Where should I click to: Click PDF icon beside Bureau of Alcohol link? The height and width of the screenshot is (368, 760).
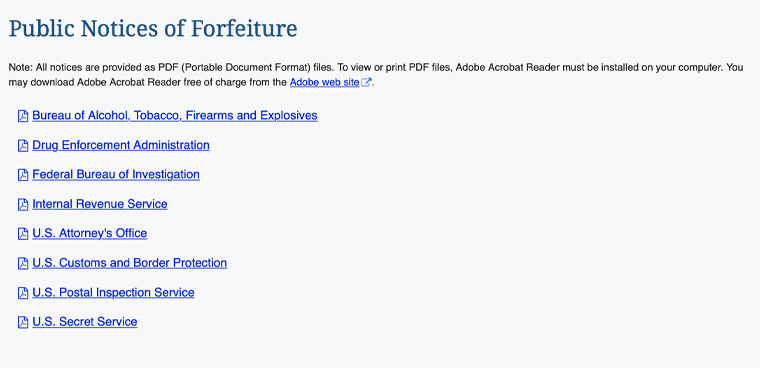tap(23, 116)
